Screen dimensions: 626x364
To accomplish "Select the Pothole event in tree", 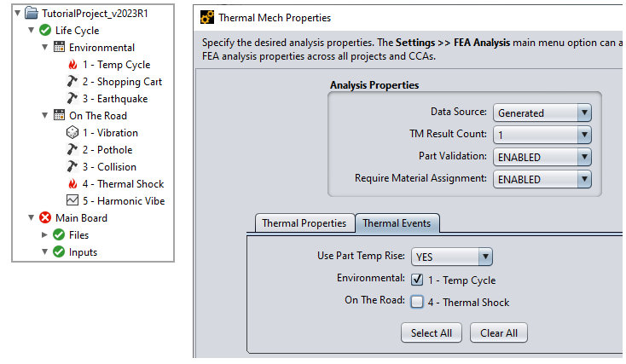I will click(107, 150).
